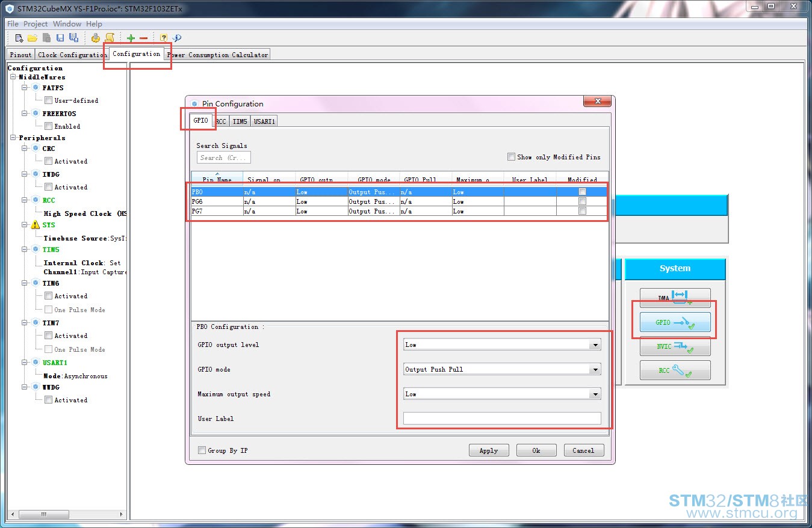Tick the TIM7 Activated checkbox

(x=48, y=336)
